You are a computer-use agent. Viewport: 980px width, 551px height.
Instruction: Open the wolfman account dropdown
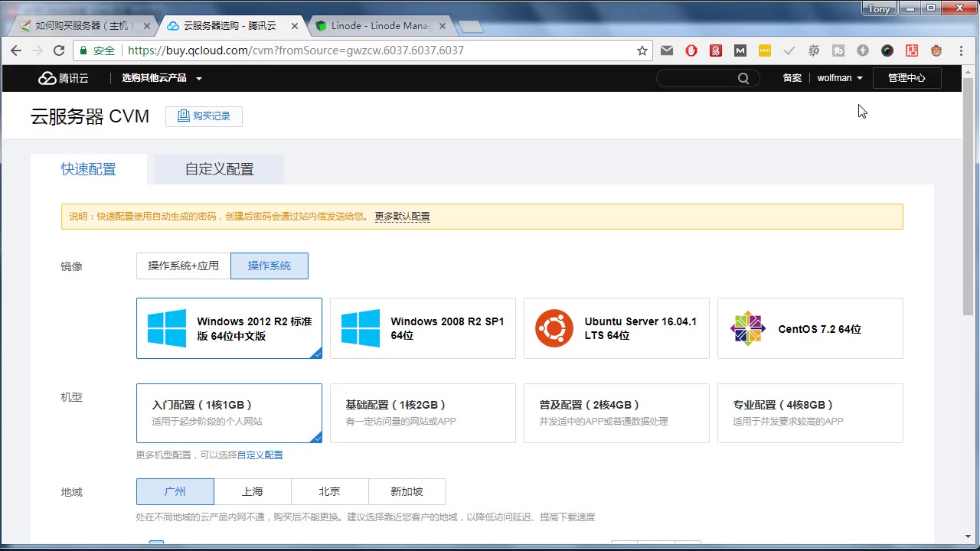840,78
